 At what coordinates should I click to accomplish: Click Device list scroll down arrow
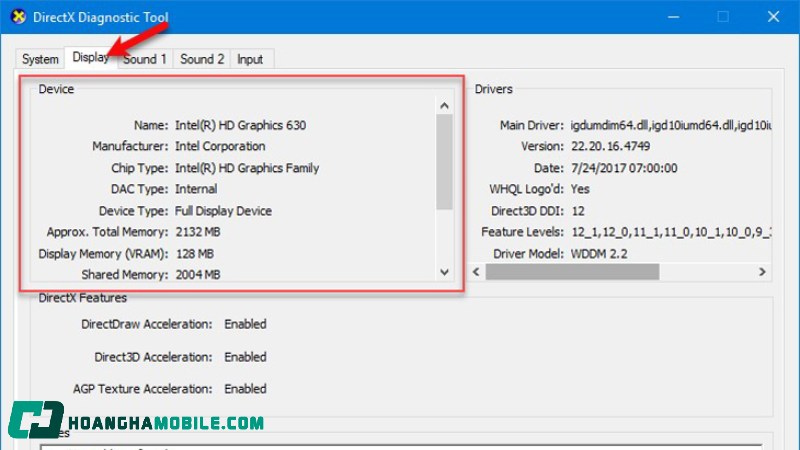pos(444,272)
